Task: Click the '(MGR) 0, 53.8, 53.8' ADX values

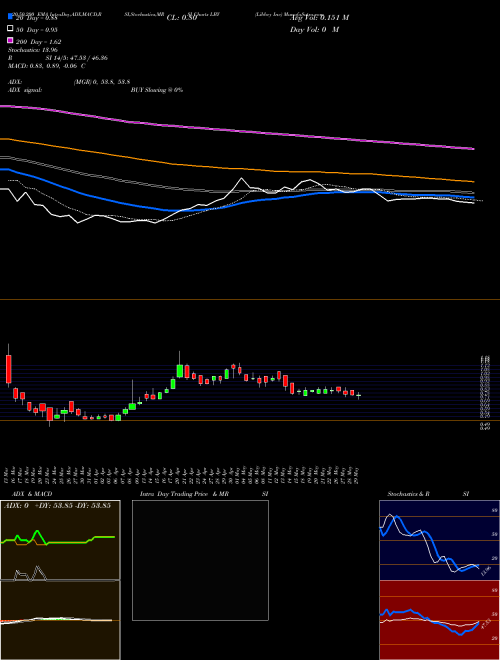Action: (101, 82)
